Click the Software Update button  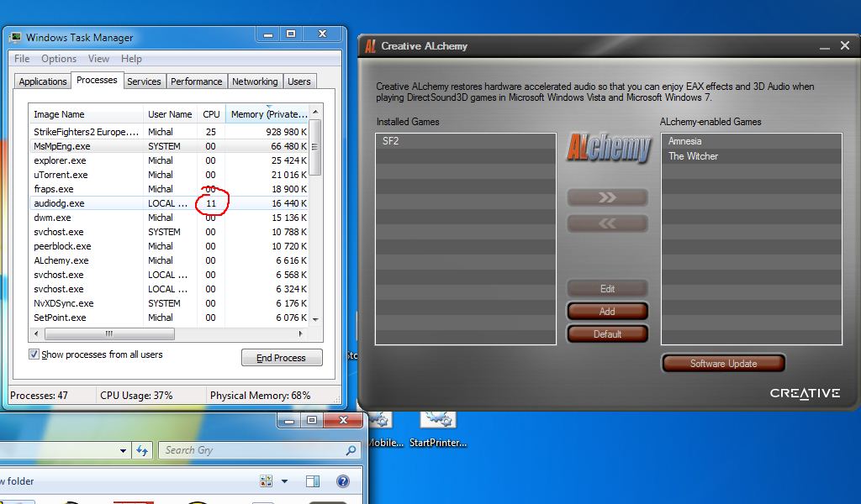[723, 364]
